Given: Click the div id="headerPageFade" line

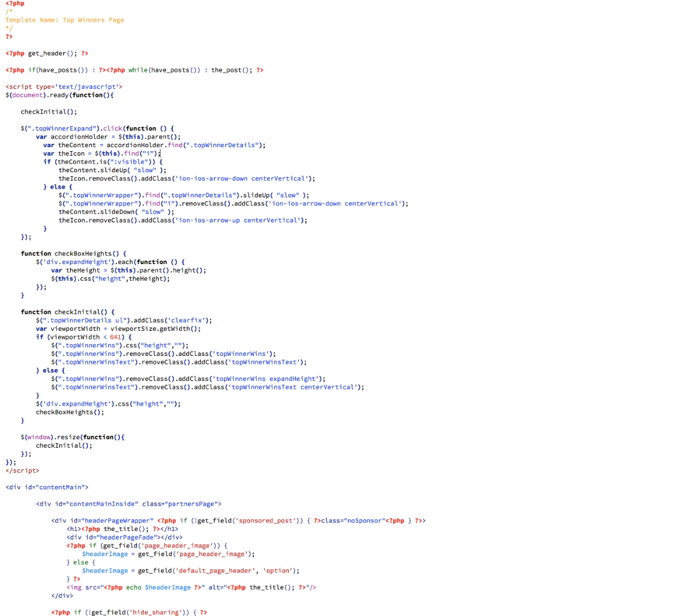Looking at the screenshot, I should [124, 537].
